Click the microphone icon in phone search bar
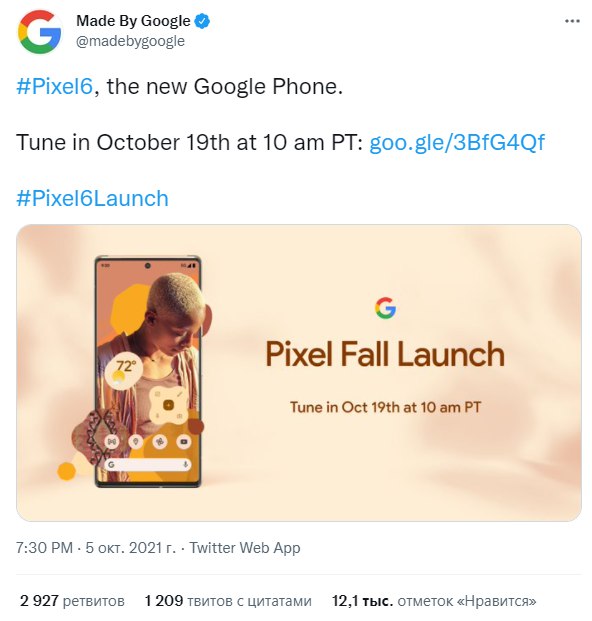Image resolution: width=592 pixels, height=621 pixels. click(185, 465)
